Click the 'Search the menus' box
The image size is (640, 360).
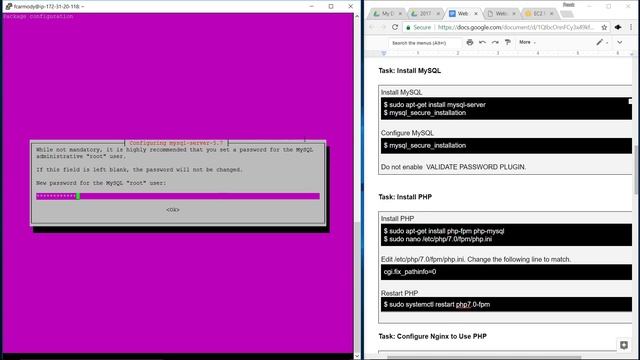[x=425, y=43]
